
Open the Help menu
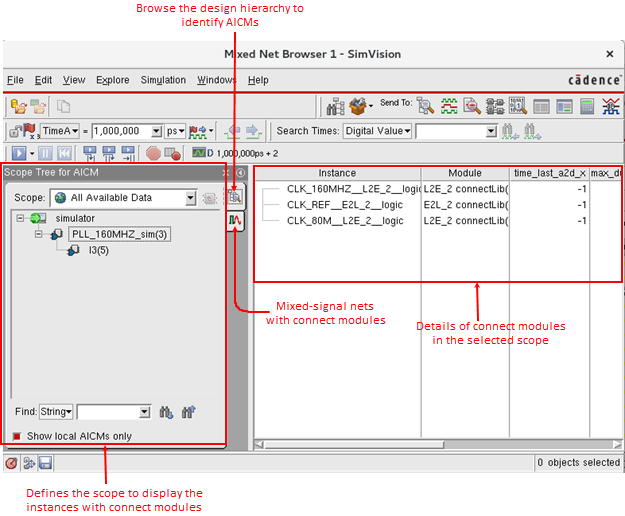[x=258, y=80]
